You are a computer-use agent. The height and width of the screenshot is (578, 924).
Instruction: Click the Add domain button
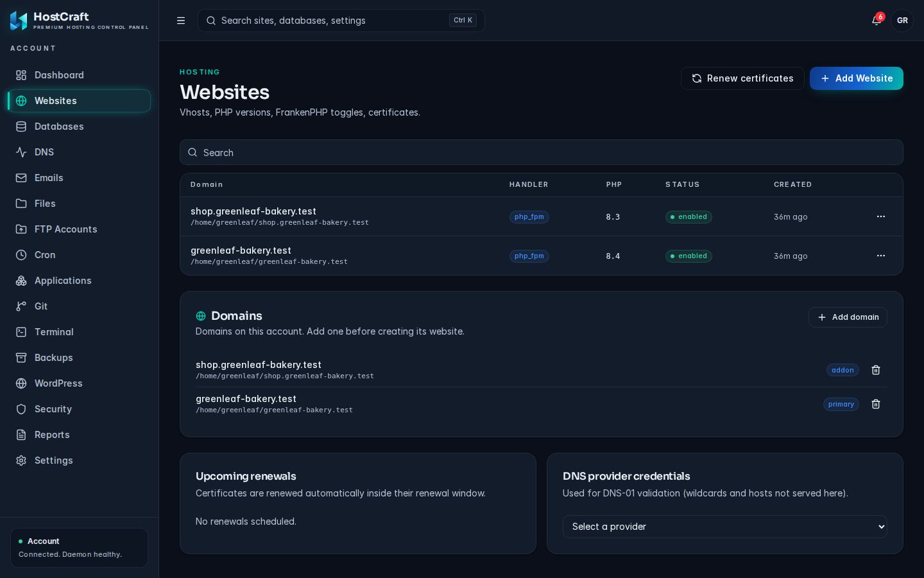(848, 317)
